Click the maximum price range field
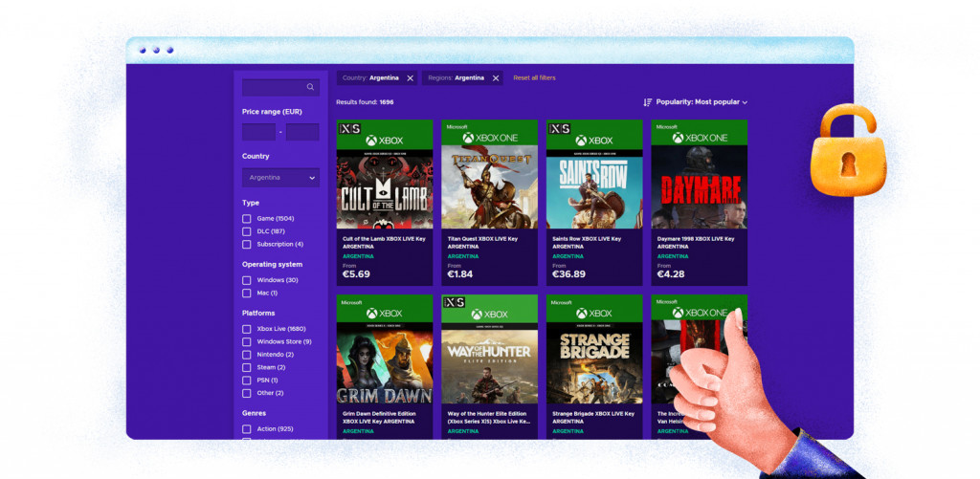The height and width of the screenshot is (479, 980). 302,132
